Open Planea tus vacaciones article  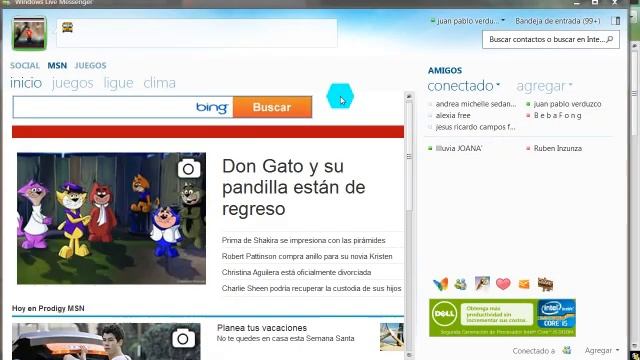262,328
